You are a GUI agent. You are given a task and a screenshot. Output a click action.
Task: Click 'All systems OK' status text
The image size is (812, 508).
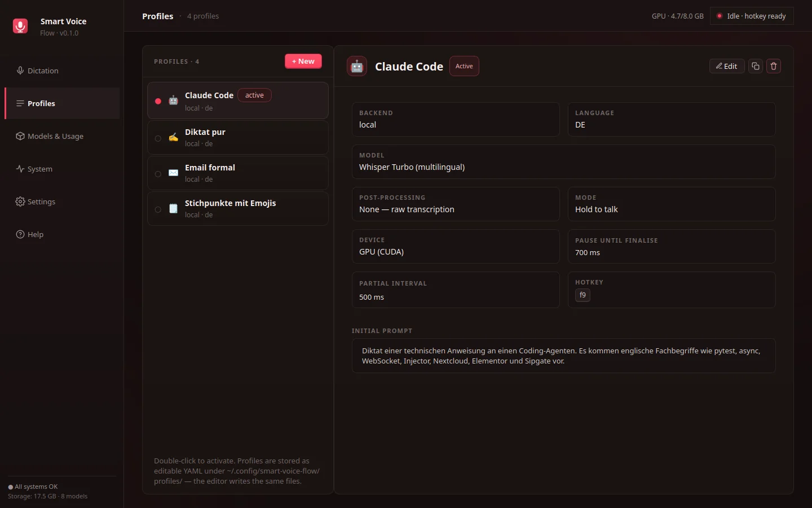click(36, 487)
